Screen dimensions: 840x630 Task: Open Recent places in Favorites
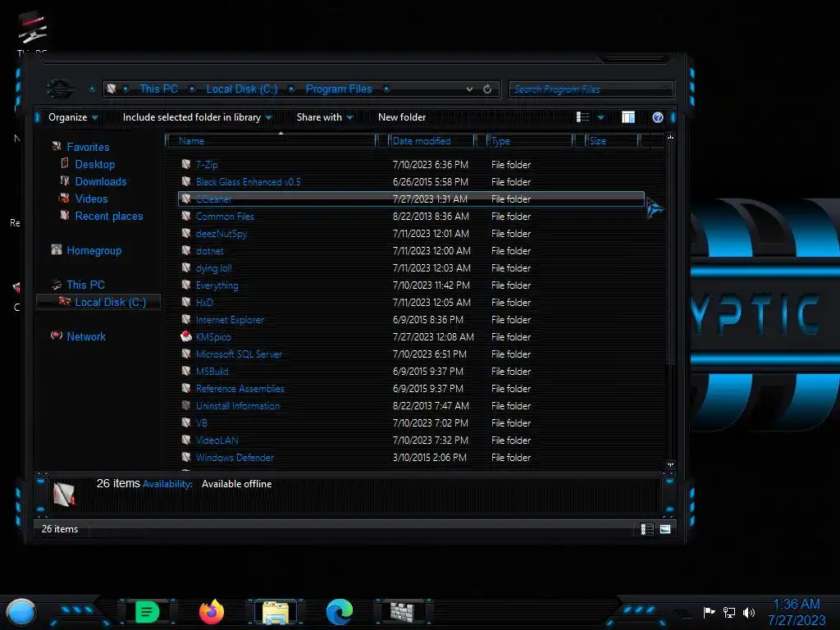(109, 216)
